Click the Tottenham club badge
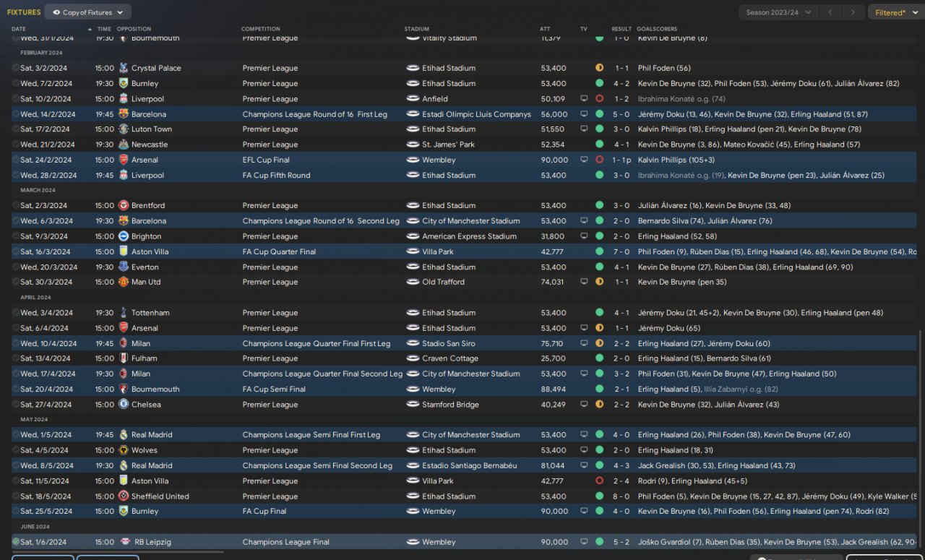Screen dimensions: 925x560 click(x=124, y=313)
